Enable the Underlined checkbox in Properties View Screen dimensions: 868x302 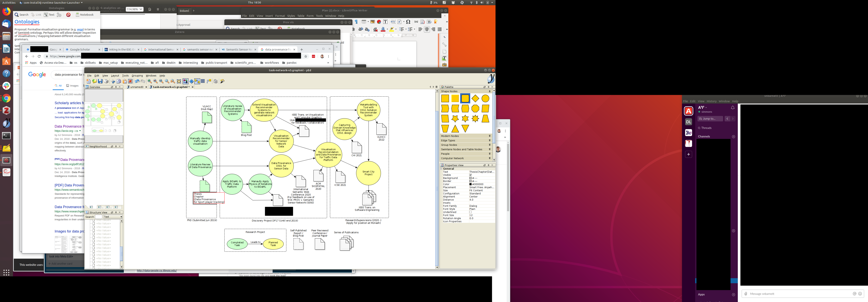point(470,212)
